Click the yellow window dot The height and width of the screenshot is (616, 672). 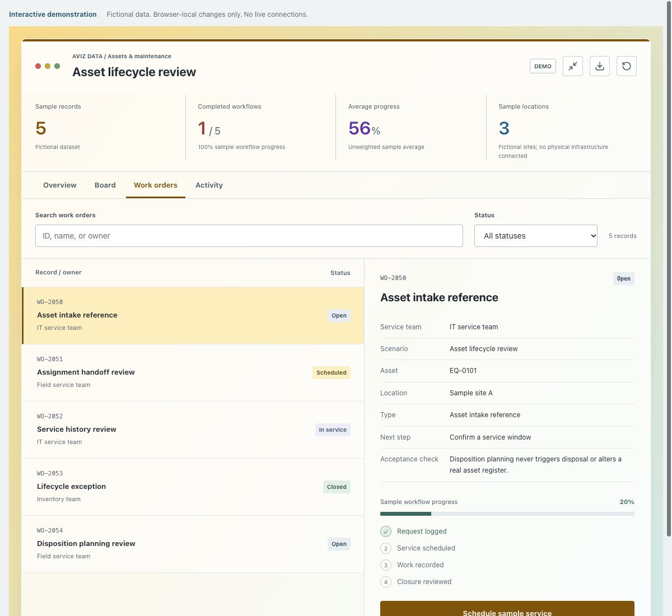tap(48, 66)
